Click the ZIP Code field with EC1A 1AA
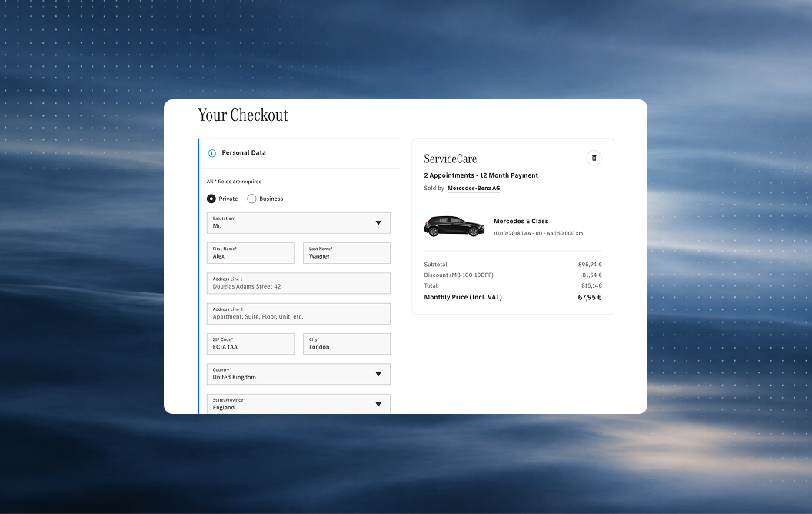The height and width of the screenshot is (514, 812). [250, 343]
